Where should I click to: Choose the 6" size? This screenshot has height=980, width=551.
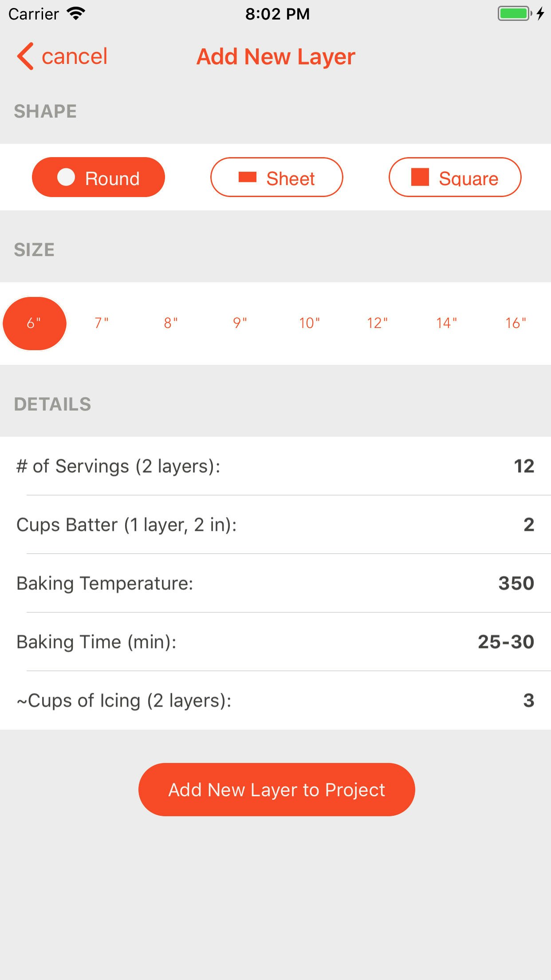pyautogui.click(x=35, y=324)
